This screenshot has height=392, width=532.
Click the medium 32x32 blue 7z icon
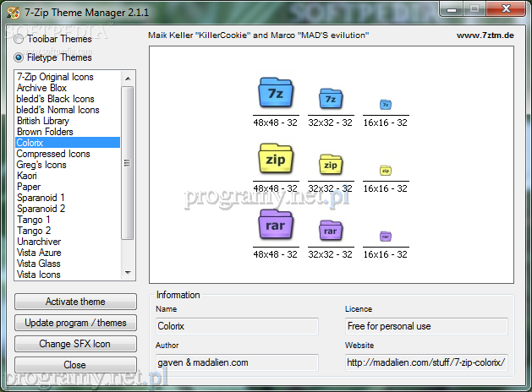pos(330,100)
